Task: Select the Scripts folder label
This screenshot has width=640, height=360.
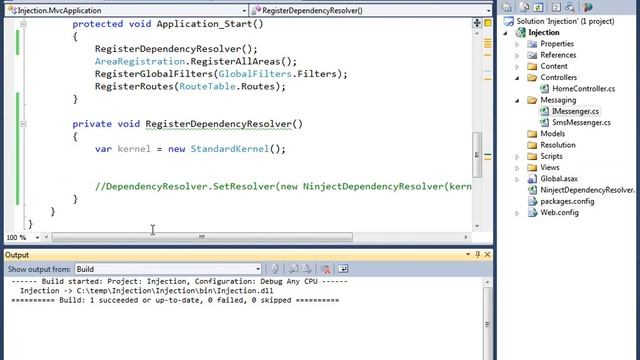Action: pyautogui.click(x=551, y=156)
